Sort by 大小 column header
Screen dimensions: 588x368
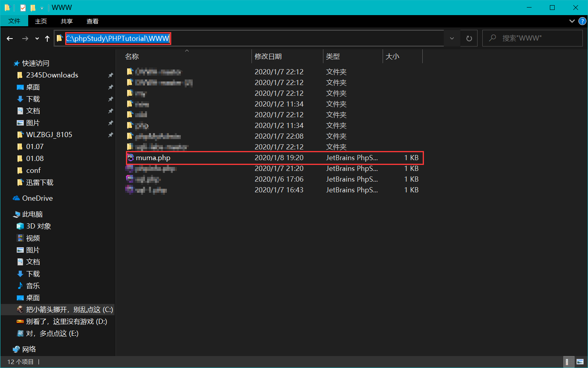(402, 56)
